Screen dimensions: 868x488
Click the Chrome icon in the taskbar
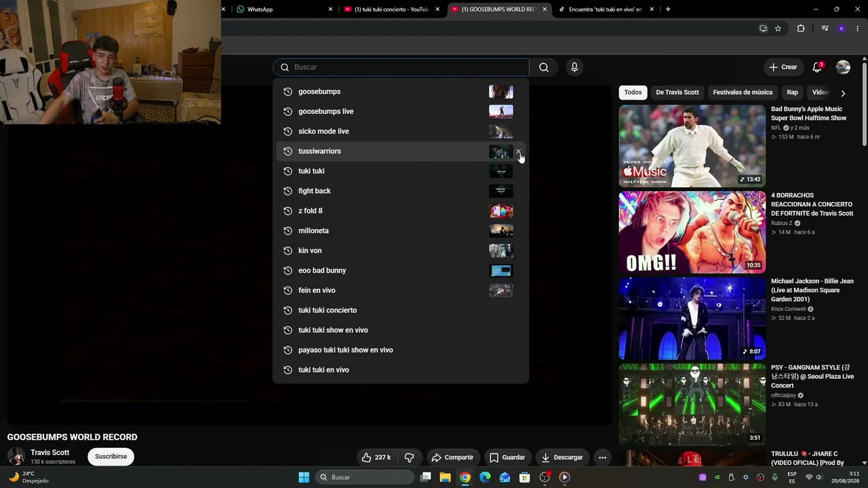point(465,477)
